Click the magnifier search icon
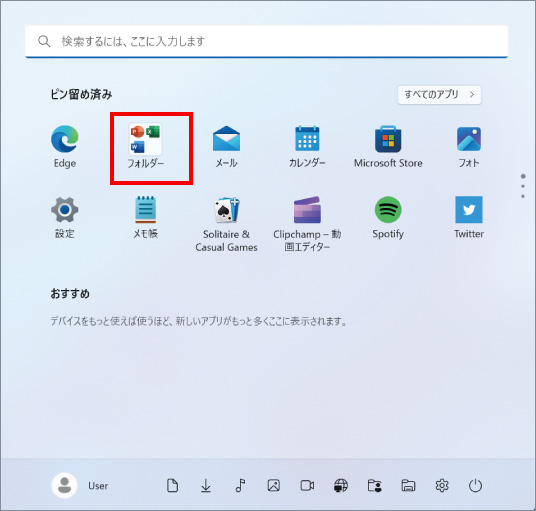The image size is (536, 511). [x=44, y=41]
